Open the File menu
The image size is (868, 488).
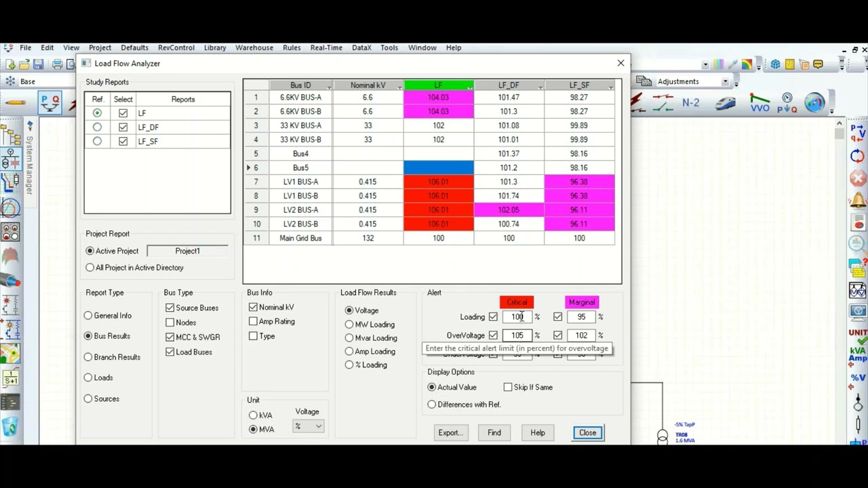click(x=25, y=47)
